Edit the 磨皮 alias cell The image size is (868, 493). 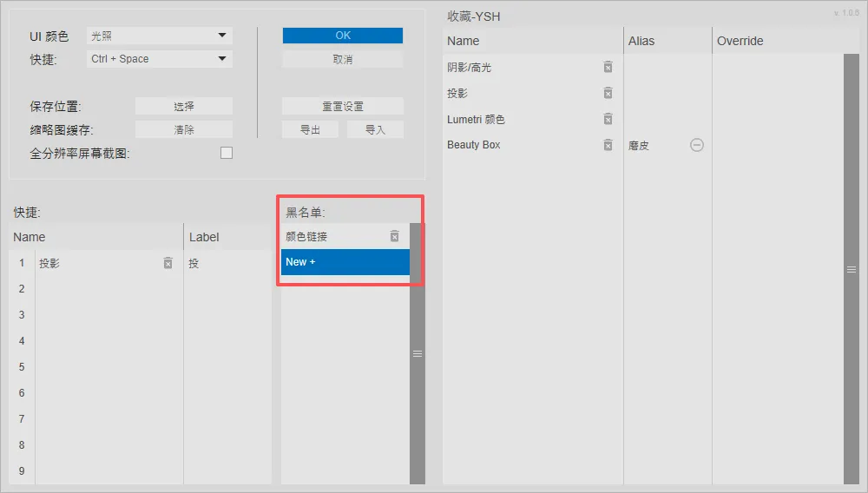[x=638, y=146]
